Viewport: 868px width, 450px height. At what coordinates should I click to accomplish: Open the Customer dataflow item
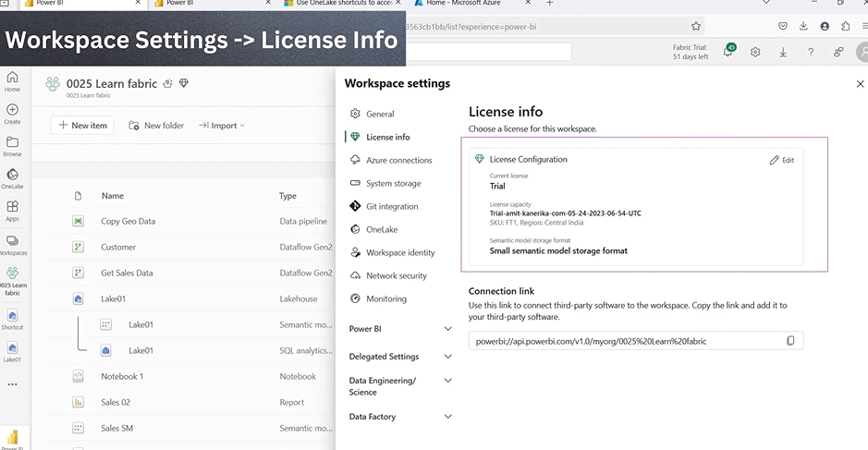pos(118,247)
